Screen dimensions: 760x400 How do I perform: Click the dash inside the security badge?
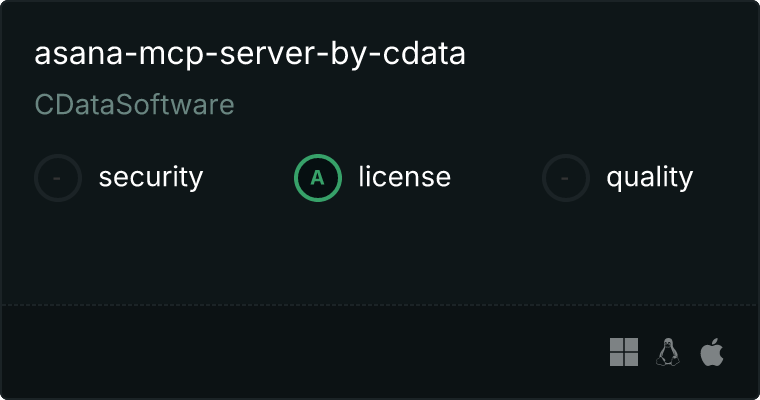pos(58,178)
